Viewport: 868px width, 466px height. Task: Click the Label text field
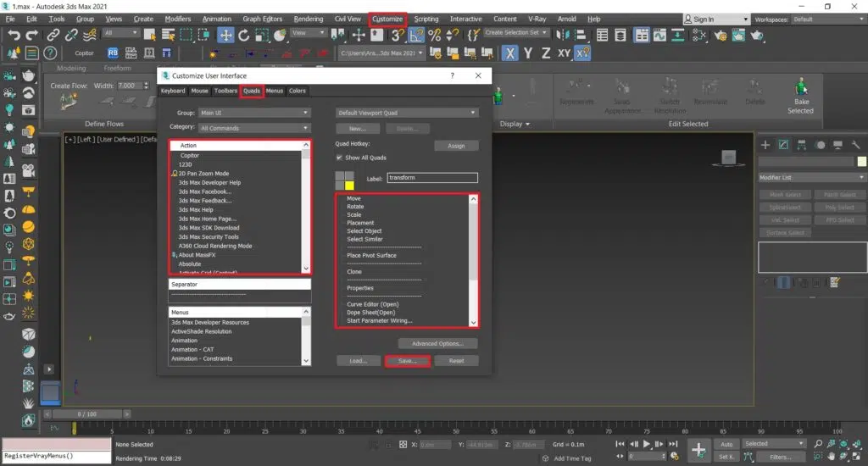pos(432,179)
